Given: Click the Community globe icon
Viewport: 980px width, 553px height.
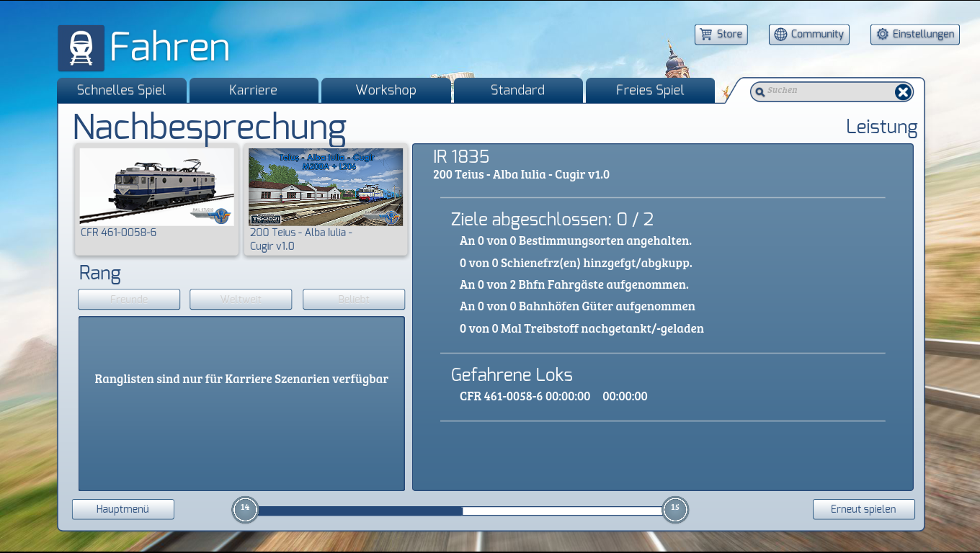Looking at the screenshot, I should point(780,35).
